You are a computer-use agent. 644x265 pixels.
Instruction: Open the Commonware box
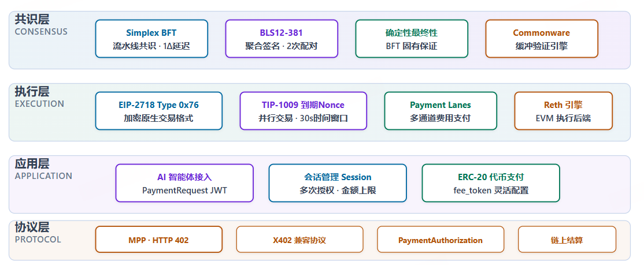click(542, 39)
